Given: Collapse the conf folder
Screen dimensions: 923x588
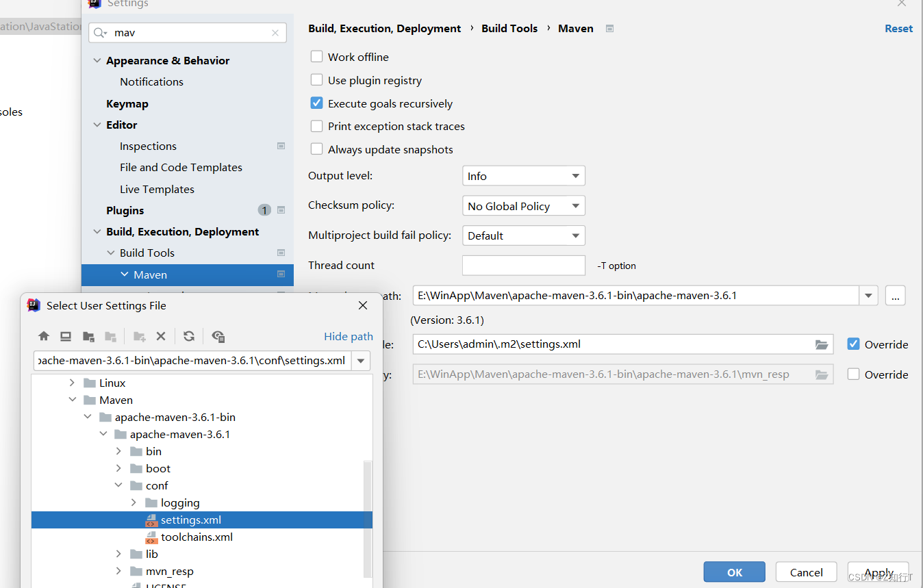Looking at the screenshot, I should pos(118,485).
